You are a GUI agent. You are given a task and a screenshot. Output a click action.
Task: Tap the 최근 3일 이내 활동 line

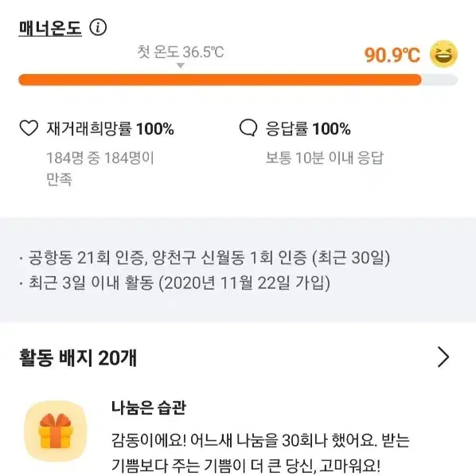point(174,283)
